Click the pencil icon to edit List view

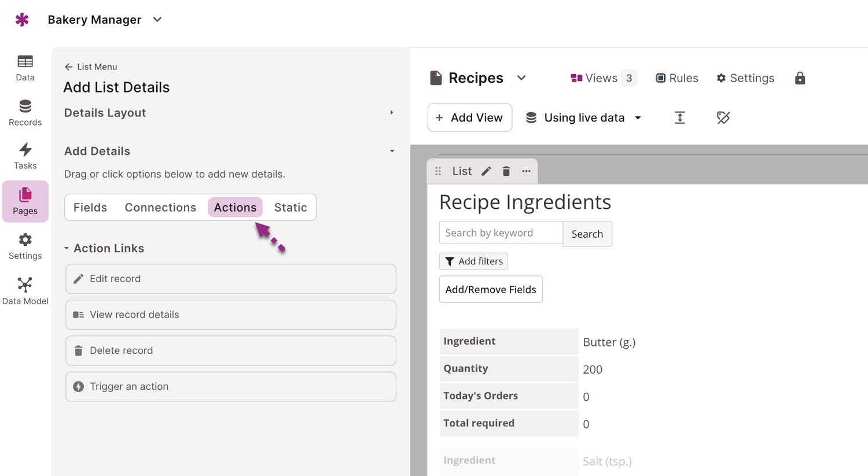[487, 171]
